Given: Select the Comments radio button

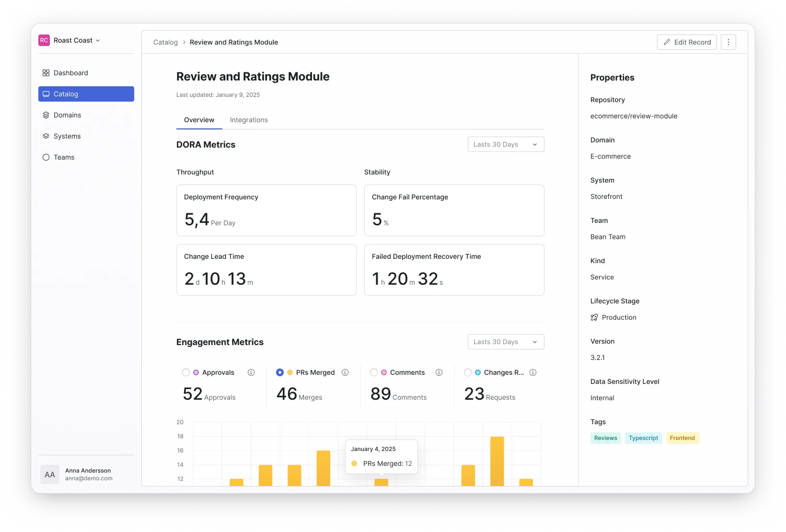Looking at the screenshot, I should 374,372.
